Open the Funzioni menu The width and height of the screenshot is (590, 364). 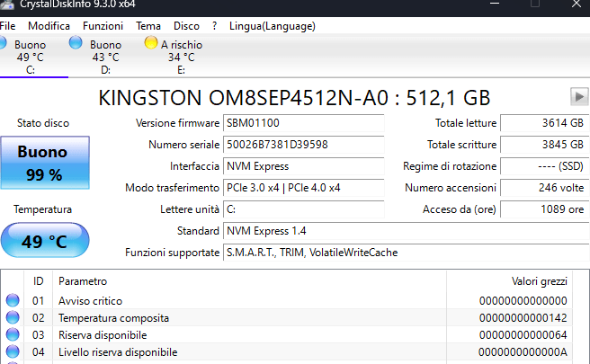tap(103, 26)
